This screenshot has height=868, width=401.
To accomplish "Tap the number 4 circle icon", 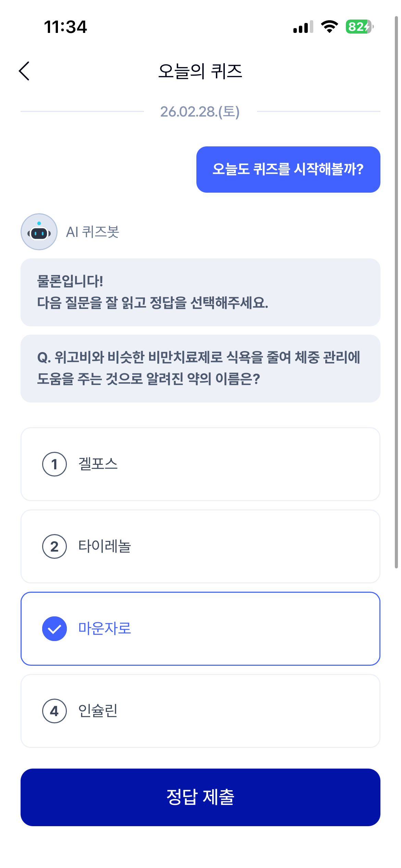I will 54,711.
